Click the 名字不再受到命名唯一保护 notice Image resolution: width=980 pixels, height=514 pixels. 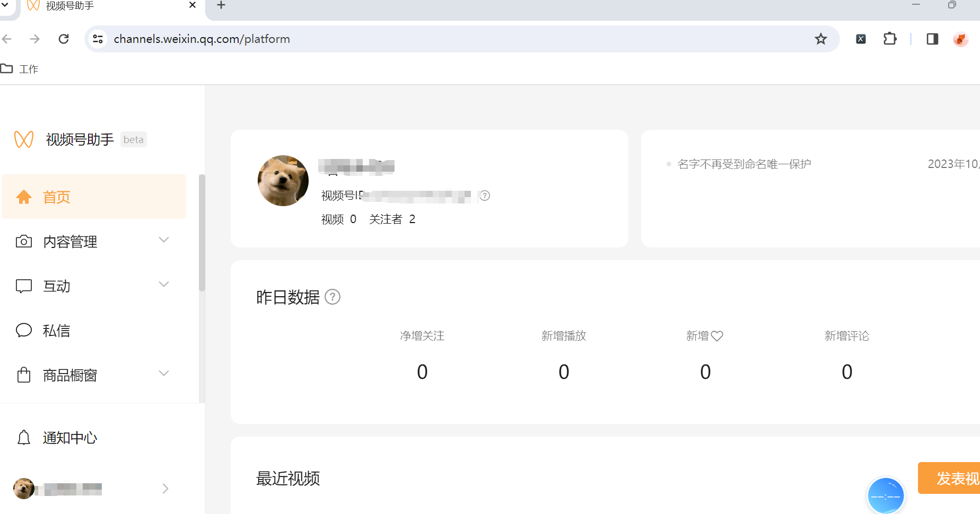click(x=745, y=164)
